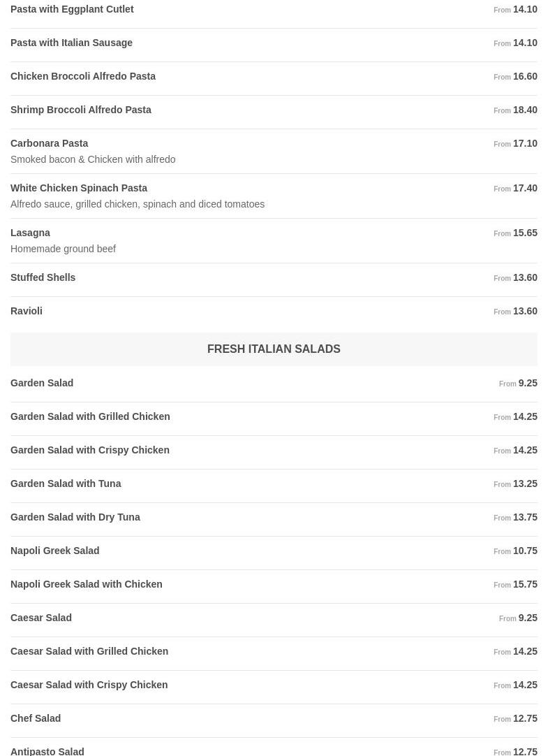The image size is (548, 756).
Task: Choose Chicken Broccoli Alfredo Pasta
Action: [83, 77]
